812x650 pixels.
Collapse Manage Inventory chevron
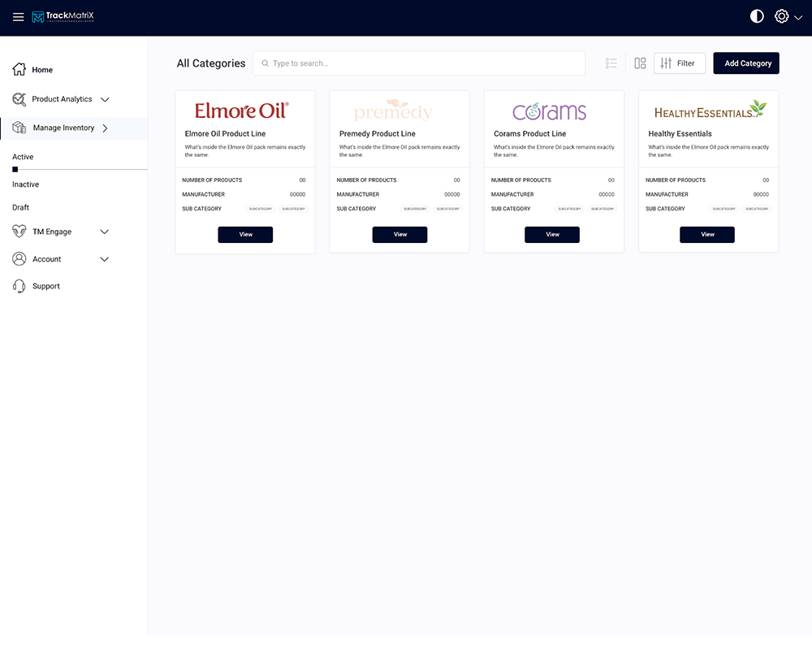105,128
